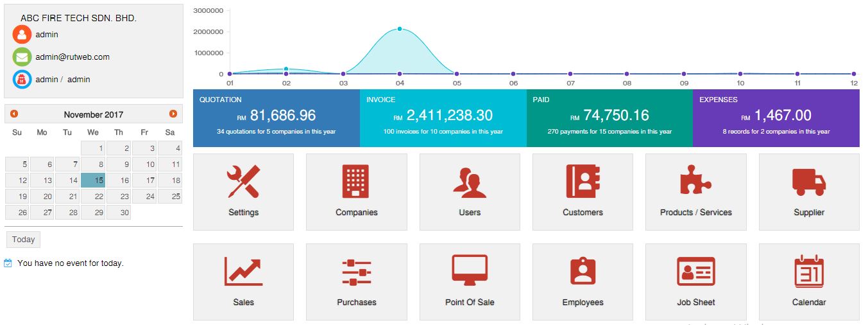
Task: Click the chart data point for month 04
Action: tap(400, 29)
